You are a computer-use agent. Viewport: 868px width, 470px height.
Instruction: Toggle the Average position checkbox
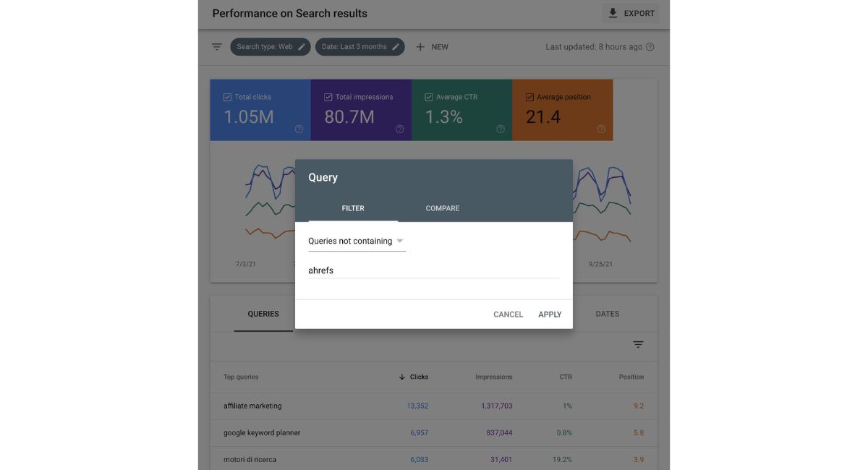coord(530,97)
